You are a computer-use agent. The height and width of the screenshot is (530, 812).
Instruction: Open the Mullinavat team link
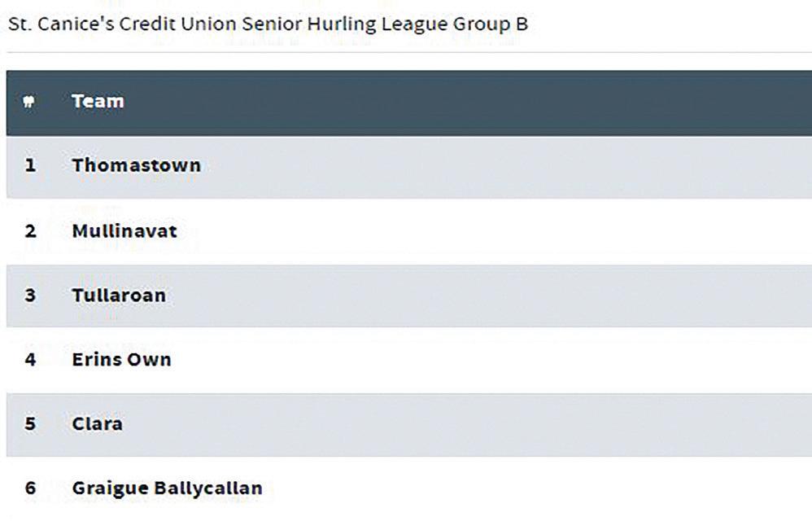point(124,230)
